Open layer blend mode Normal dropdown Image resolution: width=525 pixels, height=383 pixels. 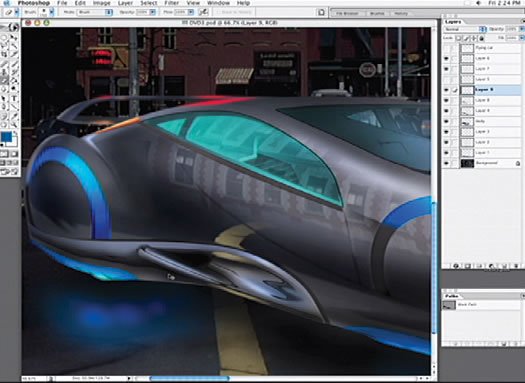tap(465, 29)
